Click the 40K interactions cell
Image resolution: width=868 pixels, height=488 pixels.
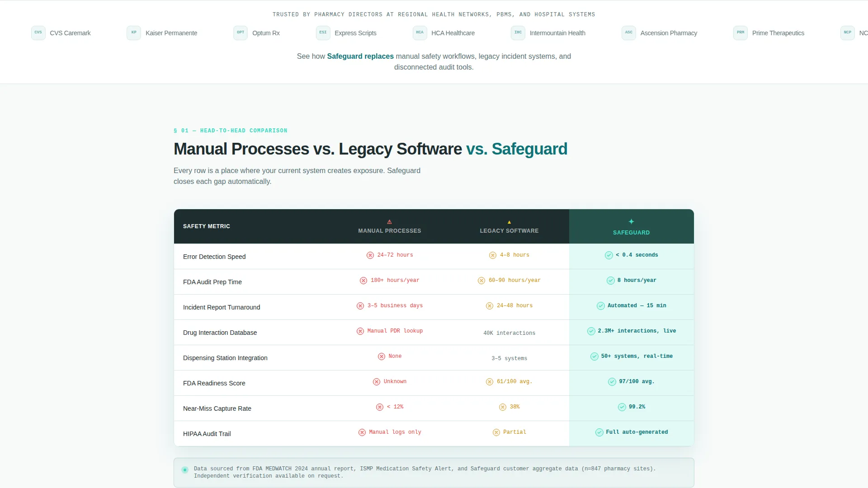click(509, 333)
